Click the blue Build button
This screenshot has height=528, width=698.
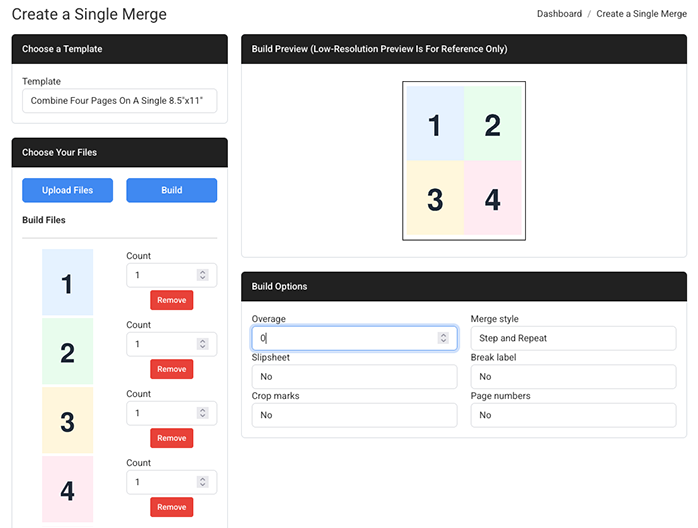tap(171, 190)
